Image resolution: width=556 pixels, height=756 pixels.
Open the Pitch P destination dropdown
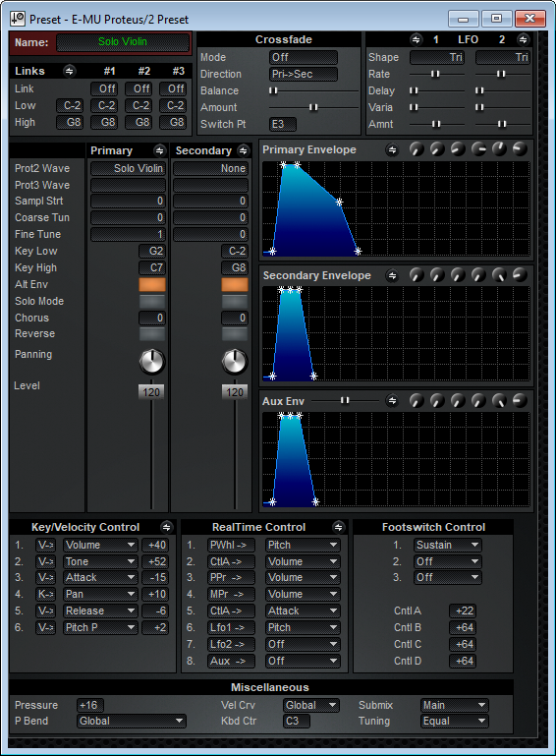(x=100, y=627)
